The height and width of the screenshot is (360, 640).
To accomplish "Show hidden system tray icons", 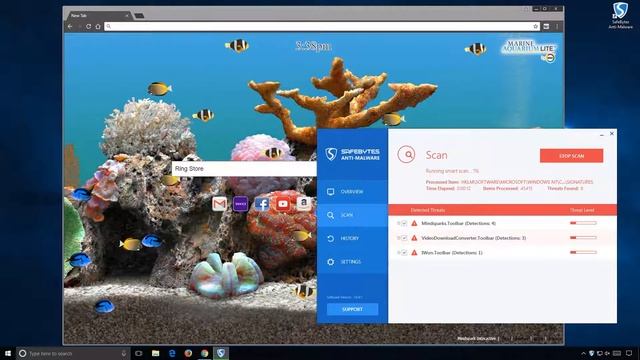I will tap(583, 353).
